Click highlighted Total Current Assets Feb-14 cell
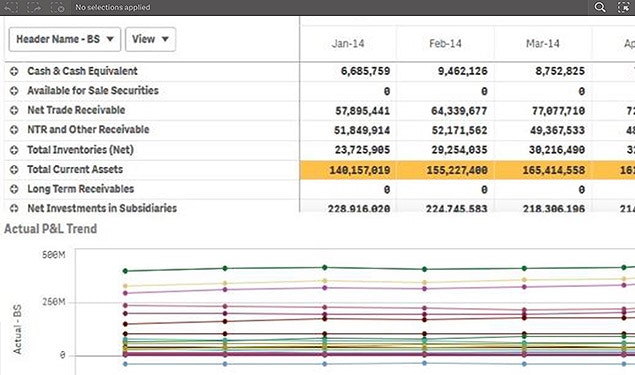The height and width of the screenshot is (375, 635). [x=445, y=170]
